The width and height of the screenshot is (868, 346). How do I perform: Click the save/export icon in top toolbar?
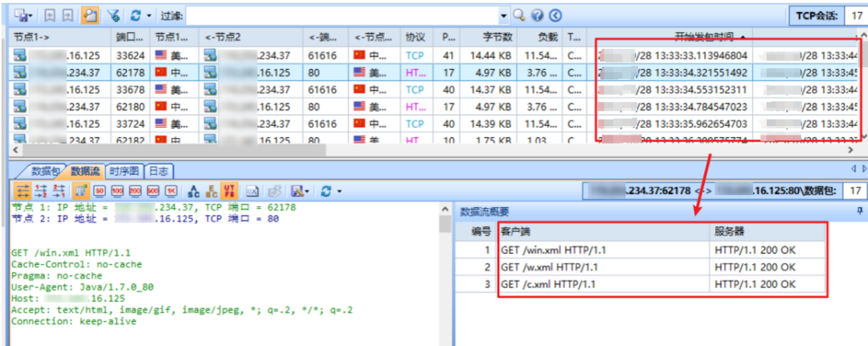point(20,15)
